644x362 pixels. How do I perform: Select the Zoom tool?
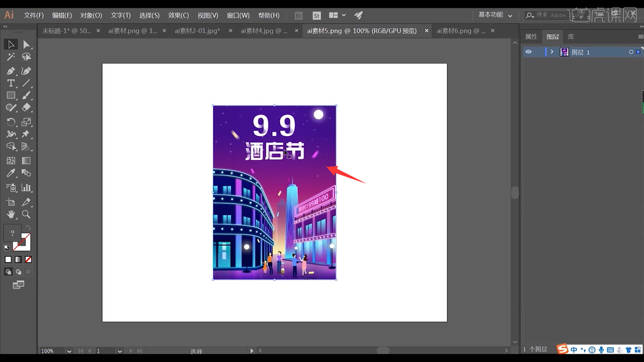pos(26,214)
